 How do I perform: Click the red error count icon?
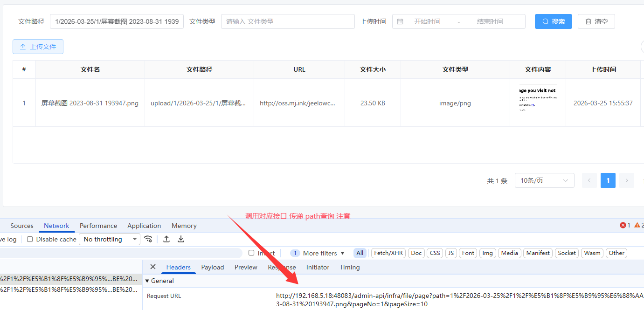pyautogui.click(x=623, y=226)
